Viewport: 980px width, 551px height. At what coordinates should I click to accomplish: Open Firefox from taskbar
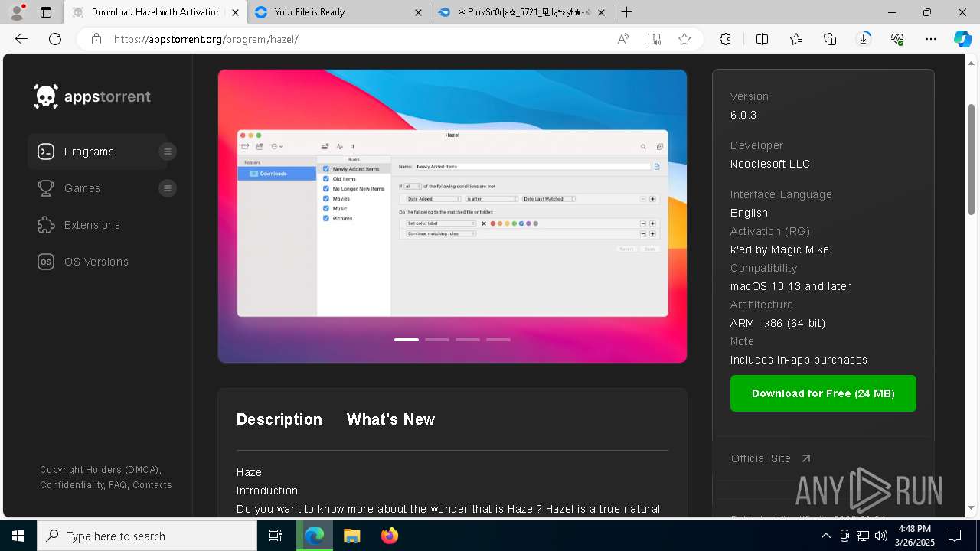(390, 536)
